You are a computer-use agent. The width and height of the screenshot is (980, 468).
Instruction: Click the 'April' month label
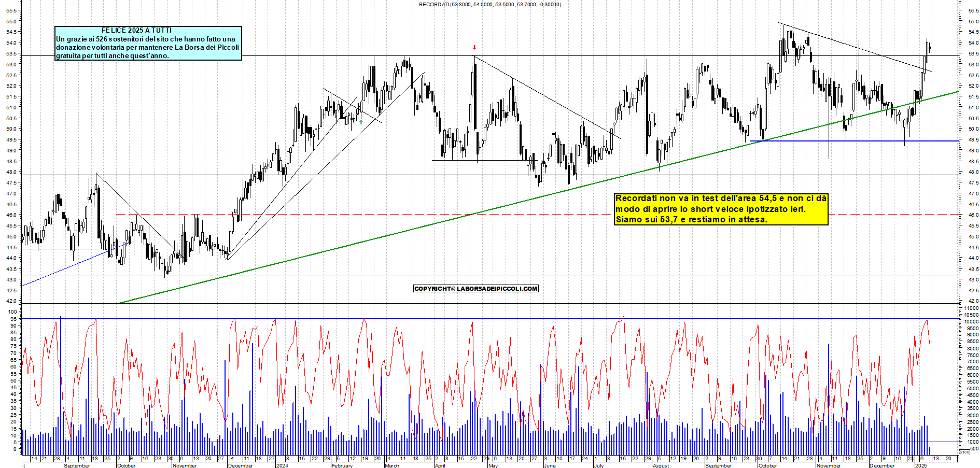440,465
